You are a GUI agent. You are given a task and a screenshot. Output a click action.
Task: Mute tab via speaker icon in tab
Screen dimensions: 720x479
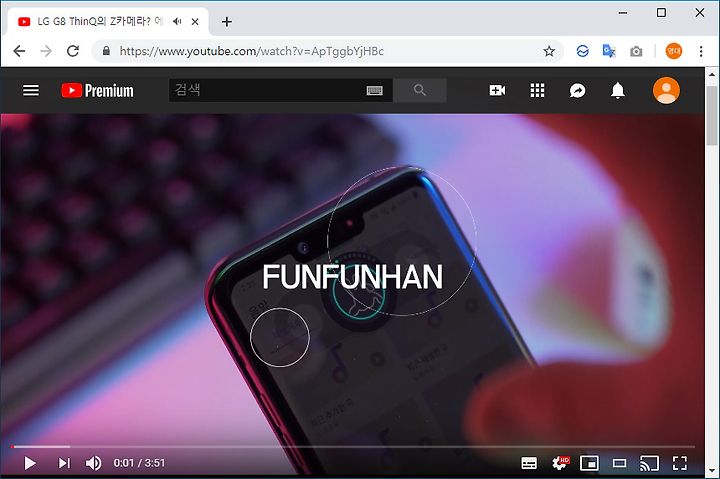click(x=177, y=22)
